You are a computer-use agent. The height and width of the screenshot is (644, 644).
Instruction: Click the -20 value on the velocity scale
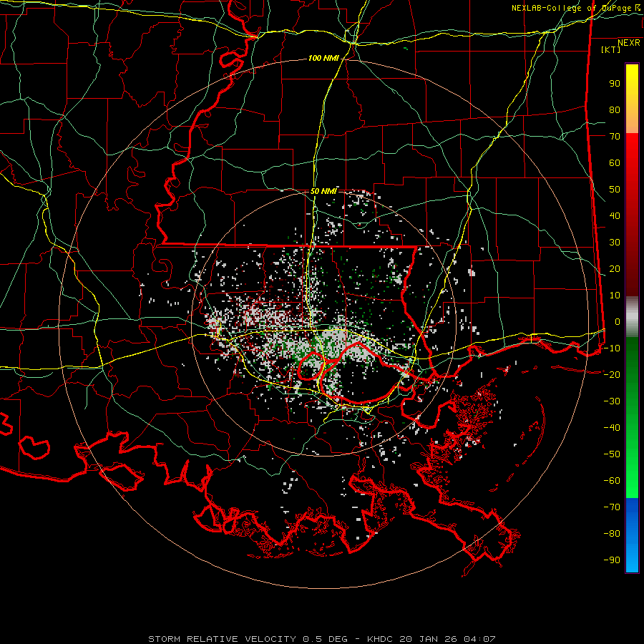pyautogui.click(x=612, y=374)
